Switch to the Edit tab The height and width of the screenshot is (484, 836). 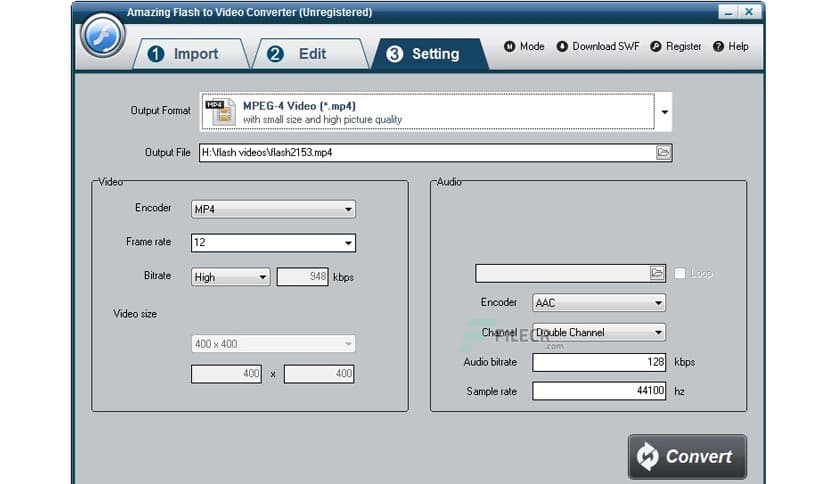click(x=309, y=54)
